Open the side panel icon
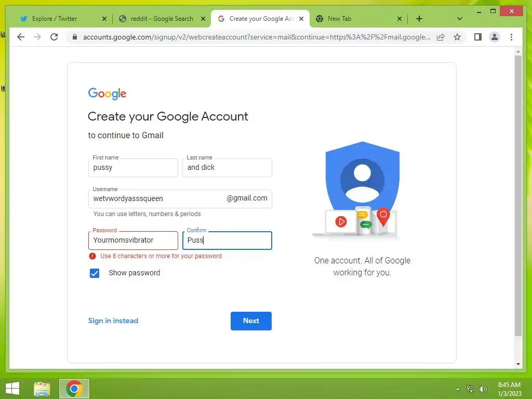The image size is (532, 399). tap(478, 37)
